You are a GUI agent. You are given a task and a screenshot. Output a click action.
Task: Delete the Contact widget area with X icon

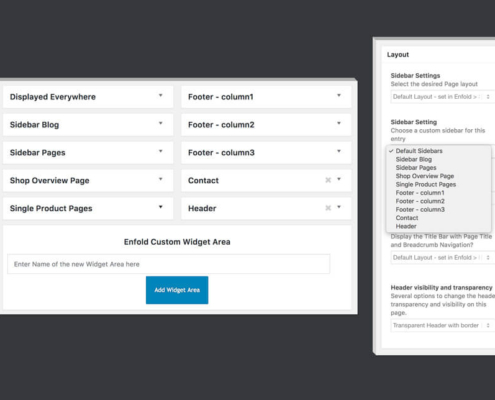[328, 180]
